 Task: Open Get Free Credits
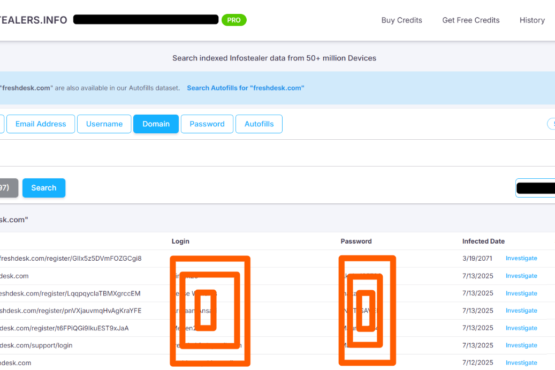pos(471,20)
